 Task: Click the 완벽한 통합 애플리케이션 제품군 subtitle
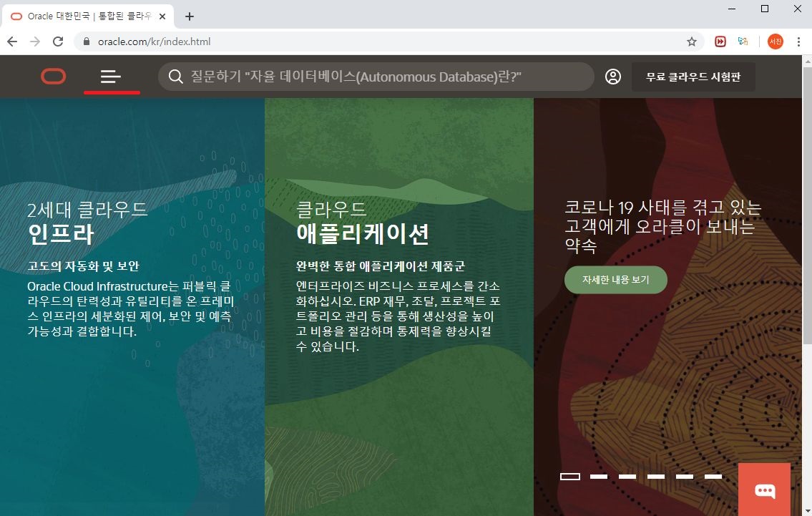coord(381,266)
